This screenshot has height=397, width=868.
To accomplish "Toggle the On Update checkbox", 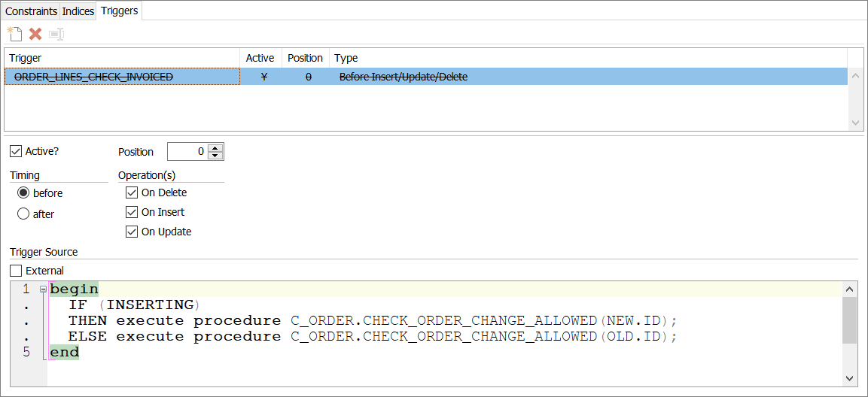I will point(132,232).
